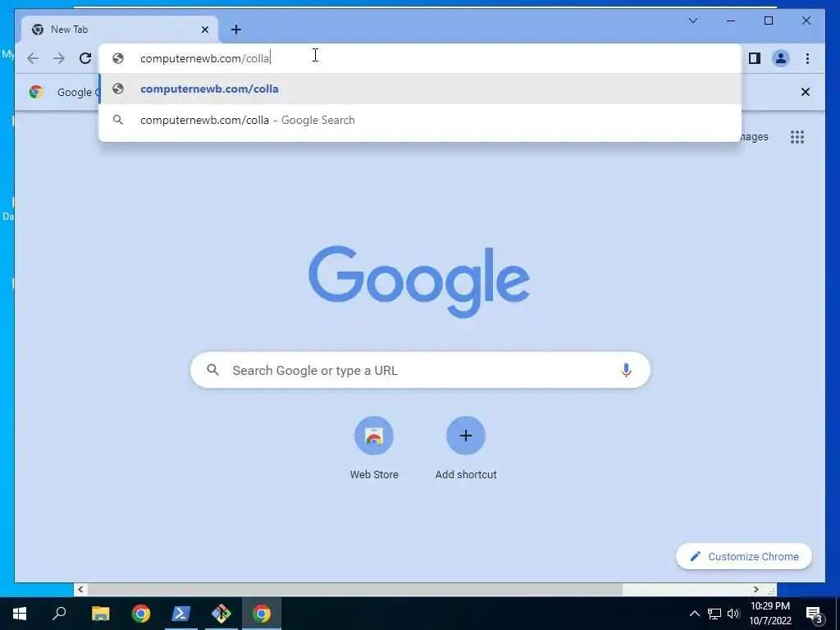Image resolution: width=840 pixels, height=630 pixels.
Task: Click the horizontal scrollbar thumb
Action: coord(354,589)
